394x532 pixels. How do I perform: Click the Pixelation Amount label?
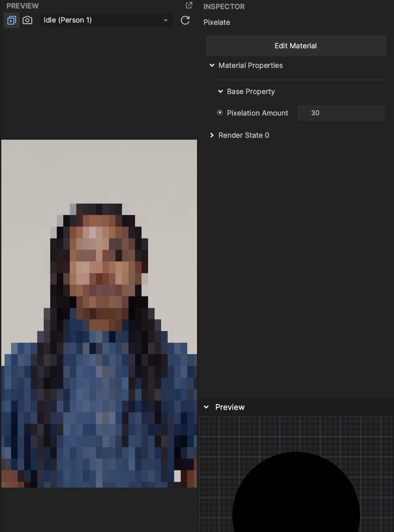click(258, 113)
